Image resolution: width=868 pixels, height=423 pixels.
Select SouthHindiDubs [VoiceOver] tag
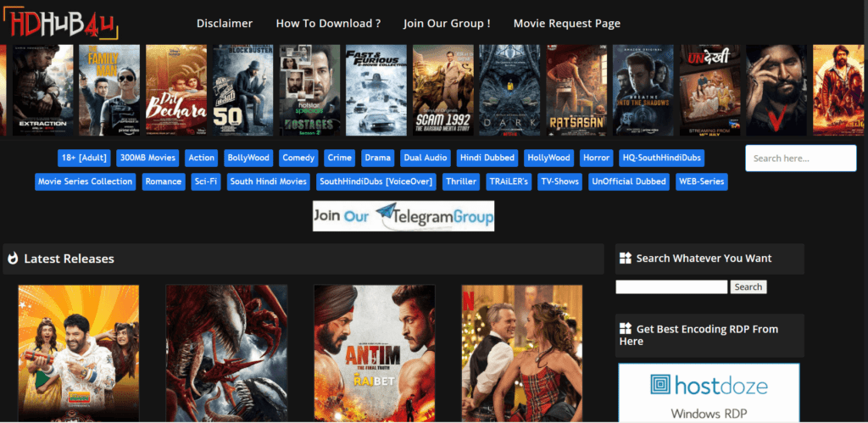[x=376, y=181]
